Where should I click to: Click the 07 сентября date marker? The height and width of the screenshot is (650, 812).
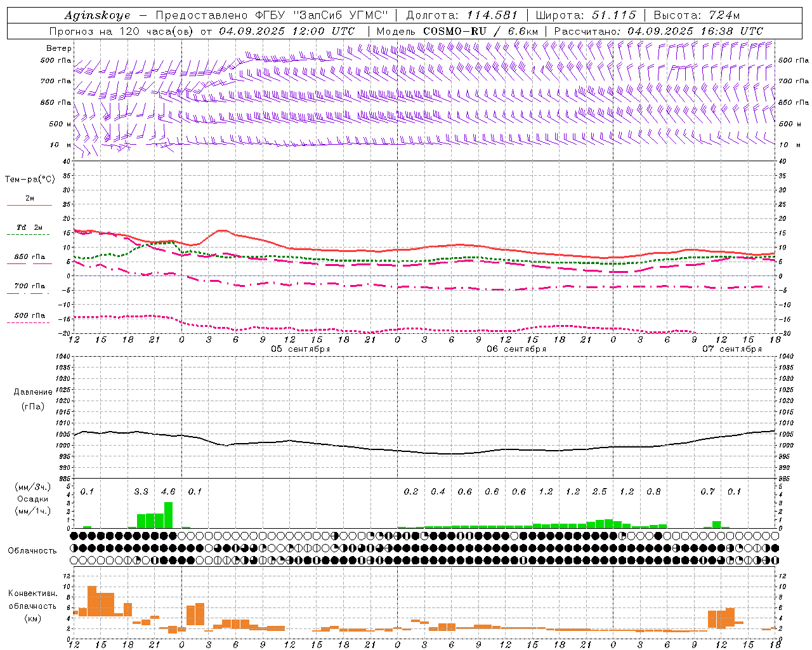[732, 348]
